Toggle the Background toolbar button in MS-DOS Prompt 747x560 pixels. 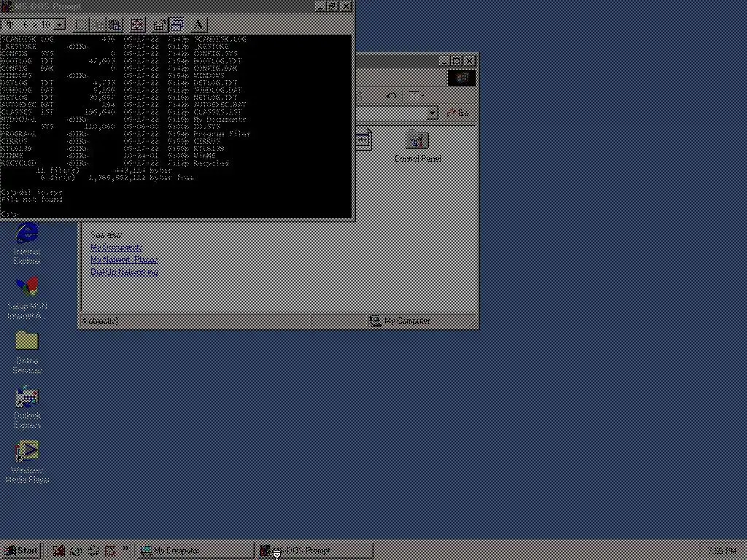pyautogui.click(x=177, y=24)
